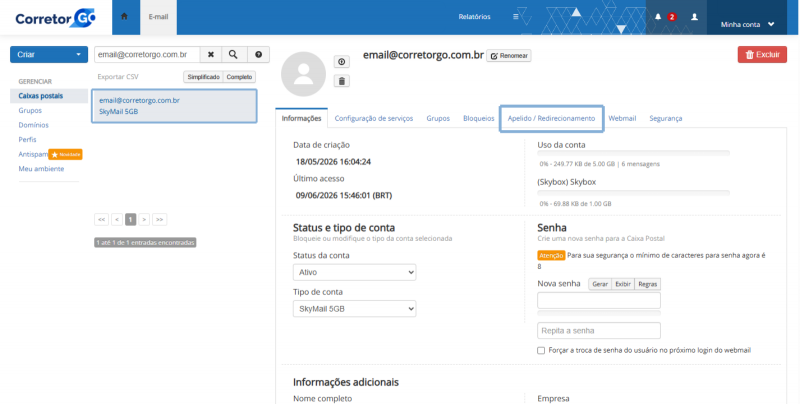Viewport: 800px width, 404px height.
Task: Remove avatar using the trash icon
Action: point(341,81)
